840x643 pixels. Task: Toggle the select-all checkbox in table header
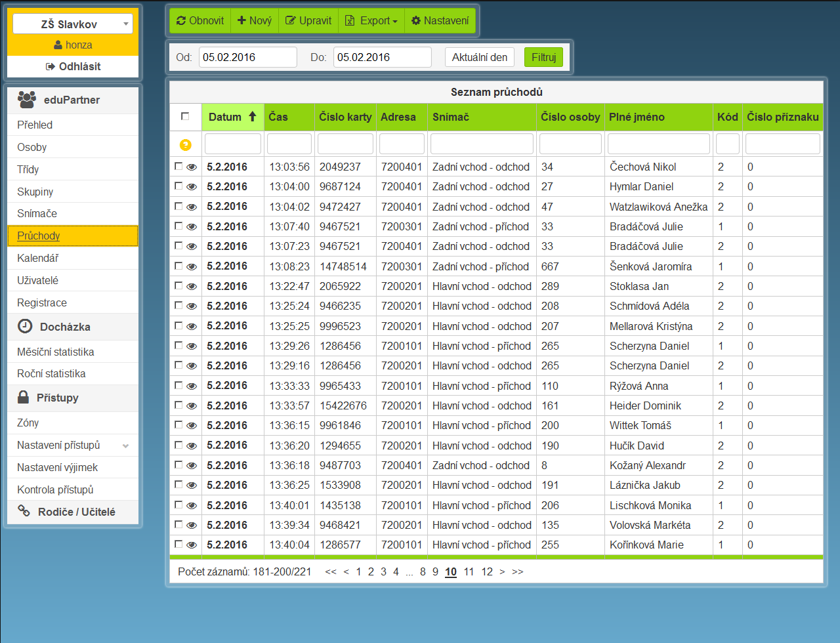[x=185, y=117]
